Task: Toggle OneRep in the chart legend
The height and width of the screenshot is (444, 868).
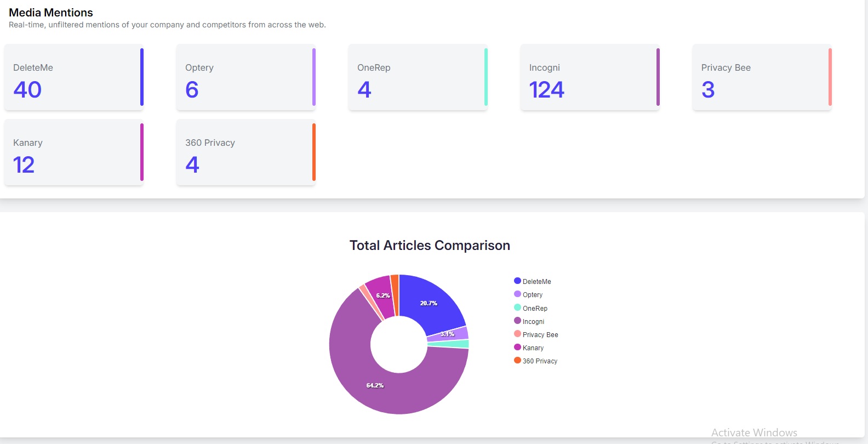Action: pyautogui.click(x=531, y=308)
